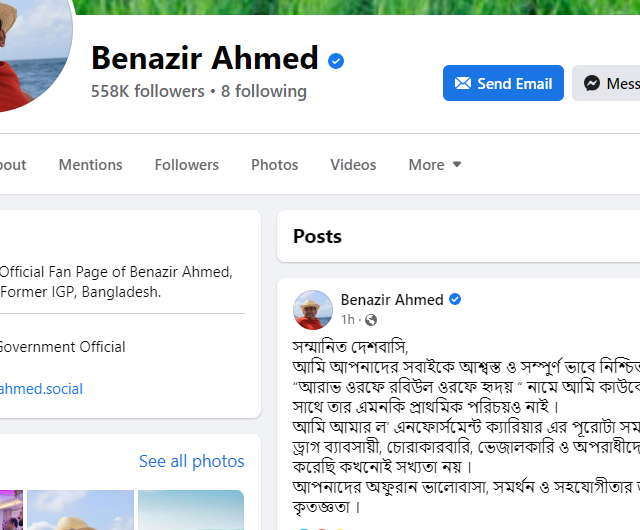The width and height of the screenshot is (640, 530).
Task: Select the Videos tab
Action: (353, 165)
